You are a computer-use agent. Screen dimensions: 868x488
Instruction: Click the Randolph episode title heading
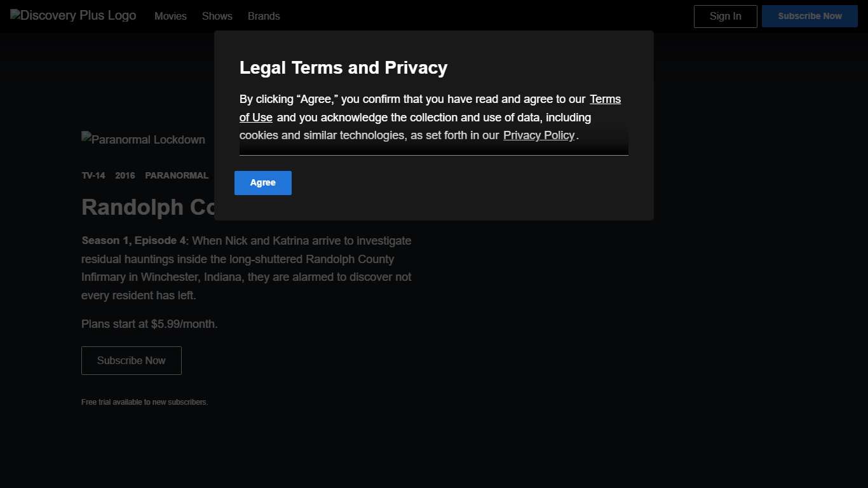pyautogui.click(x=147, y=207)
